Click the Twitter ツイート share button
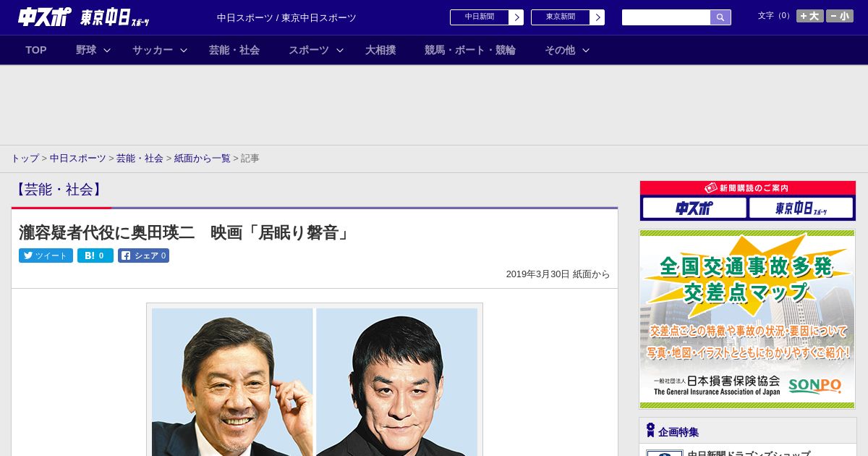The height and width of the screenshot is (456, 868). pos(46,256)
